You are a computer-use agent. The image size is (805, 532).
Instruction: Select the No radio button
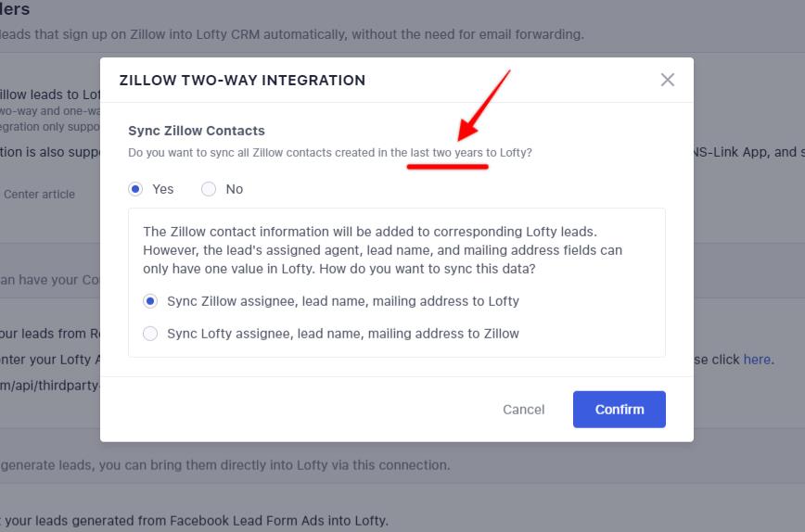coord(209,189)
